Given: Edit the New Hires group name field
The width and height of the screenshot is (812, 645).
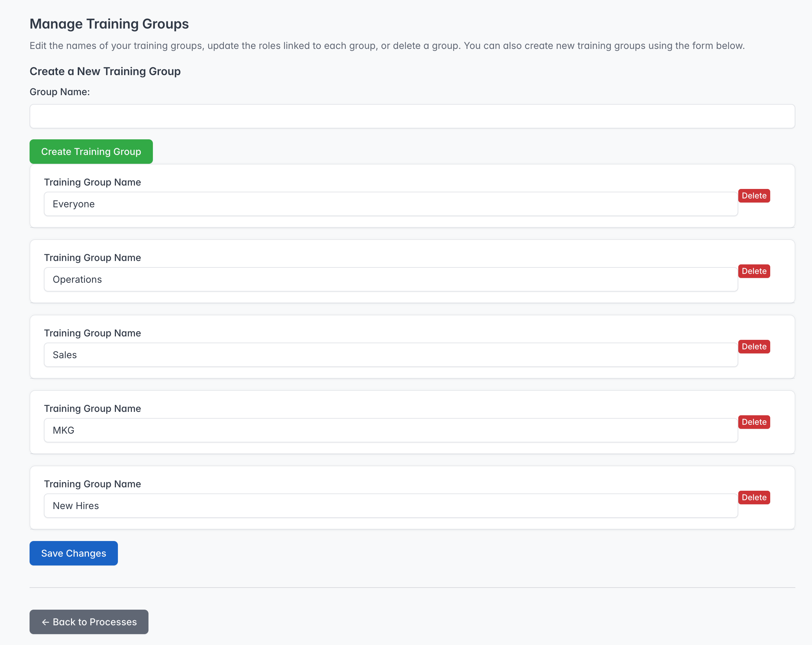Looking at the screenshot, I should [x=391, y=506].
